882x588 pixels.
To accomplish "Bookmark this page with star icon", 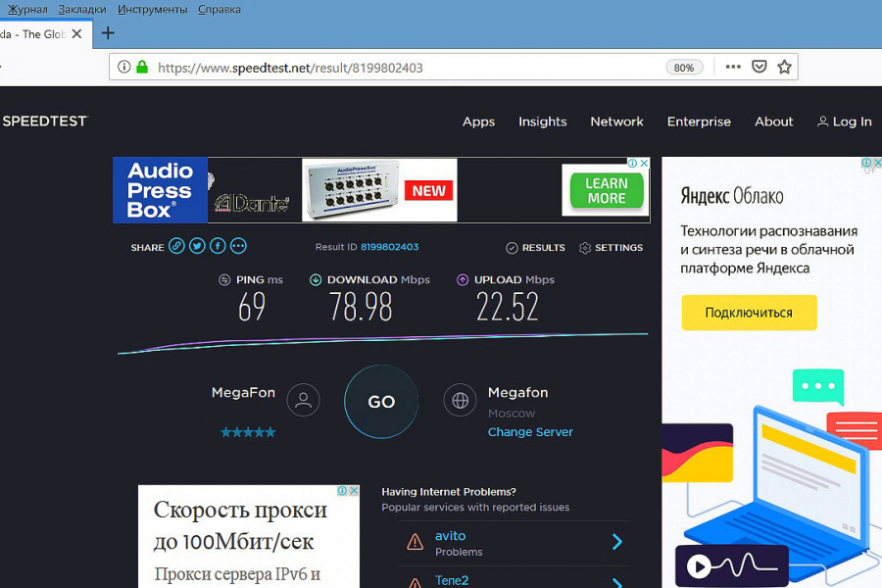I will pyautogui.click(x=785, y=67).
